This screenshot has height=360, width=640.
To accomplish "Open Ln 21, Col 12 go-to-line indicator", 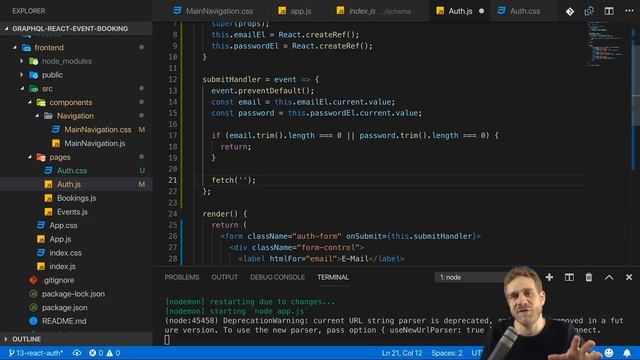I will (402, 353).
